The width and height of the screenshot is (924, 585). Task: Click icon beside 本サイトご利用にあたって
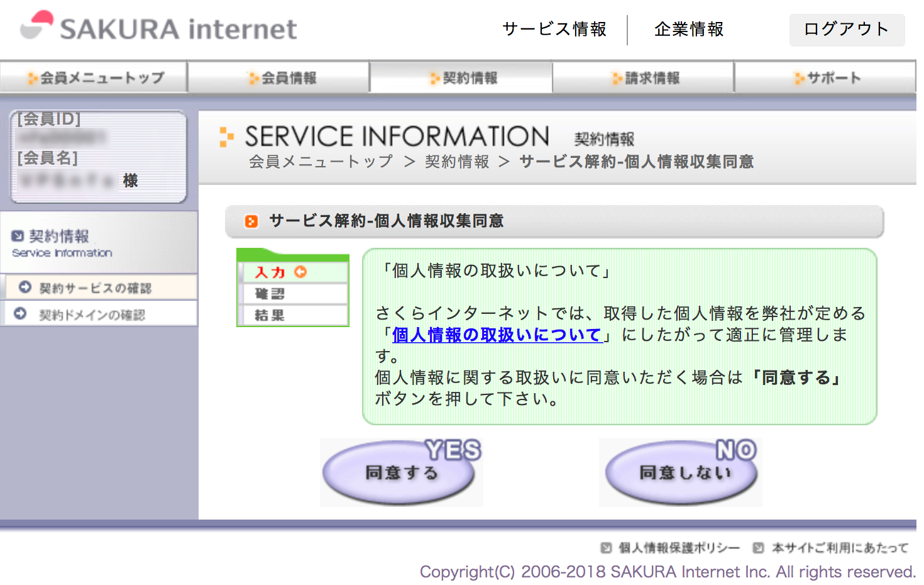(x=759, y=548)
